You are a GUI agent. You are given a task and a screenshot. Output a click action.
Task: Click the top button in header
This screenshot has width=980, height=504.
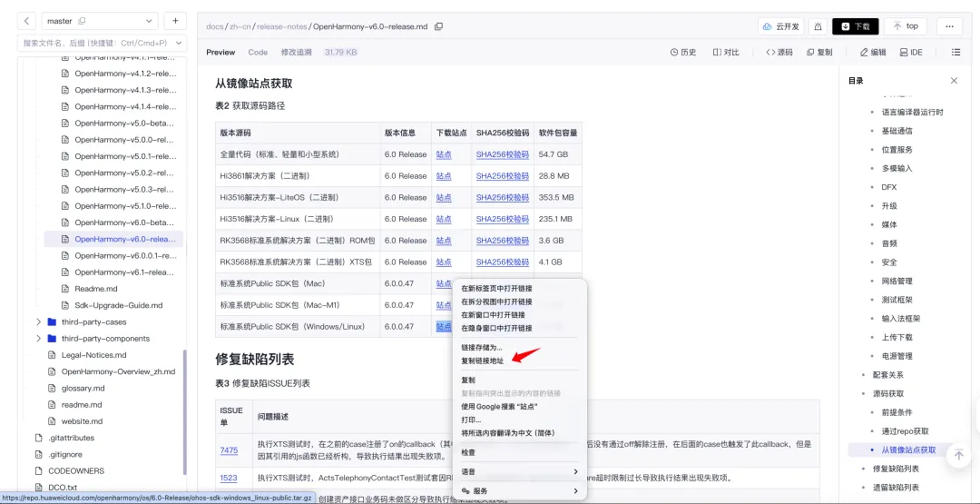tap(905, 26)
